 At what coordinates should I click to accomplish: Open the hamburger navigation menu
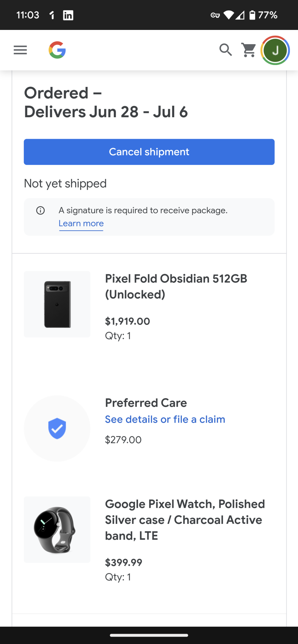pos(20,50)
